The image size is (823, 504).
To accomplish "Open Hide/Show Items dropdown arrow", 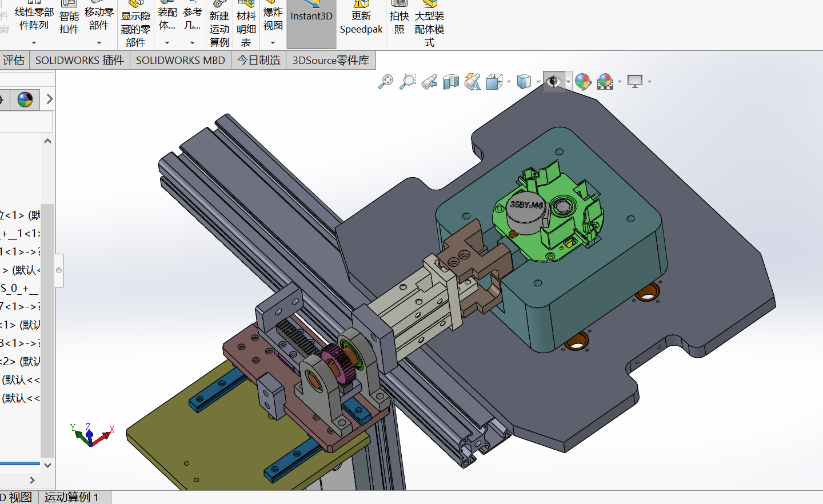I will click(568, 82).
